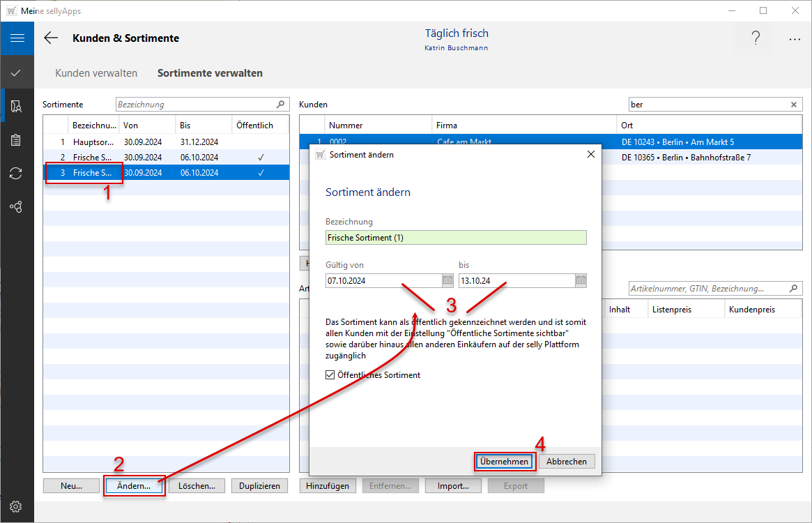Open the clipboard icon in left sidebar
The height and width of the screenshot is (523, 812).
[x=17, y=140]
